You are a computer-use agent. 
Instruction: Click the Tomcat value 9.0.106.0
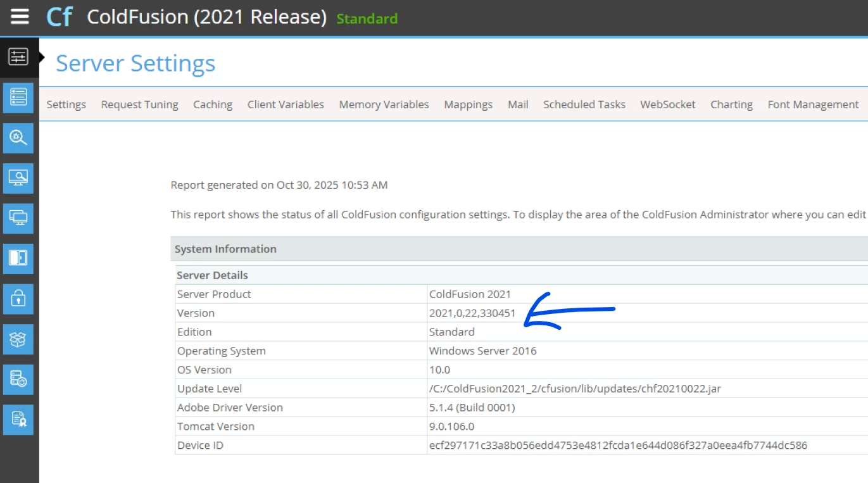pyautogui.click(x=451, y=427)
